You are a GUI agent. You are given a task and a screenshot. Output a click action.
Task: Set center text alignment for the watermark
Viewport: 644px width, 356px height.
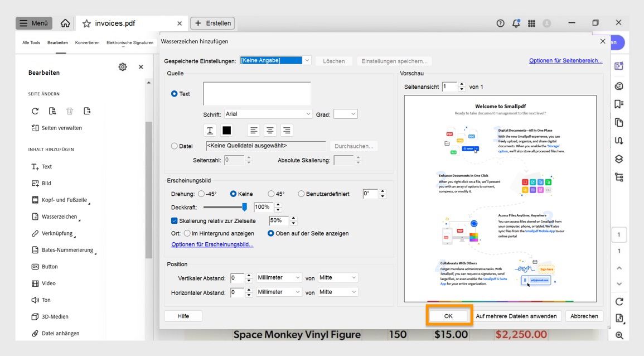point(270,130)
